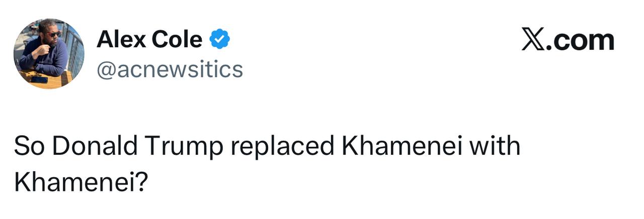Click the letter "S" starting the tweet
This screenshot has height=219, width=644.
(x=21, y=146)
